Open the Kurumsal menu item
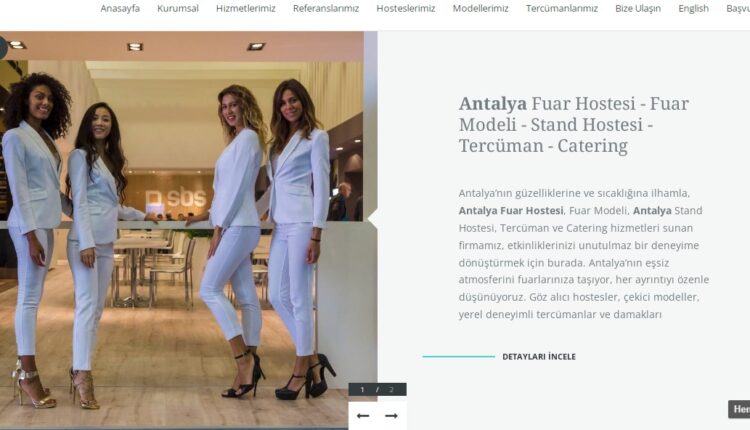 178,9
